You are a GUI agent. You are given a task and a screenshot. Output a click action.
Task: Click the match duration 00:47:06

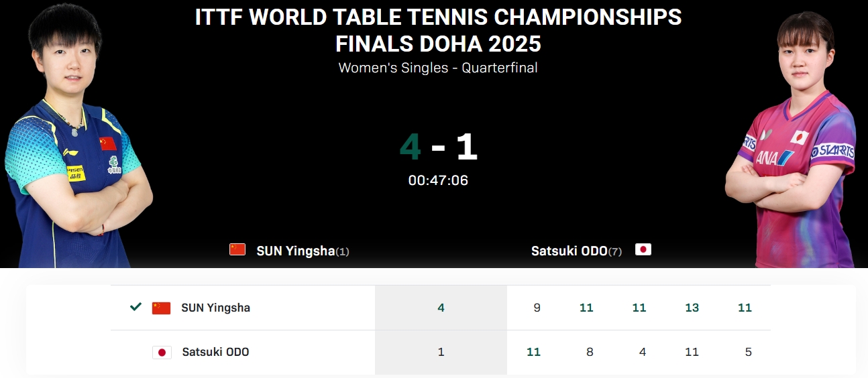click(x=438, y=180)
